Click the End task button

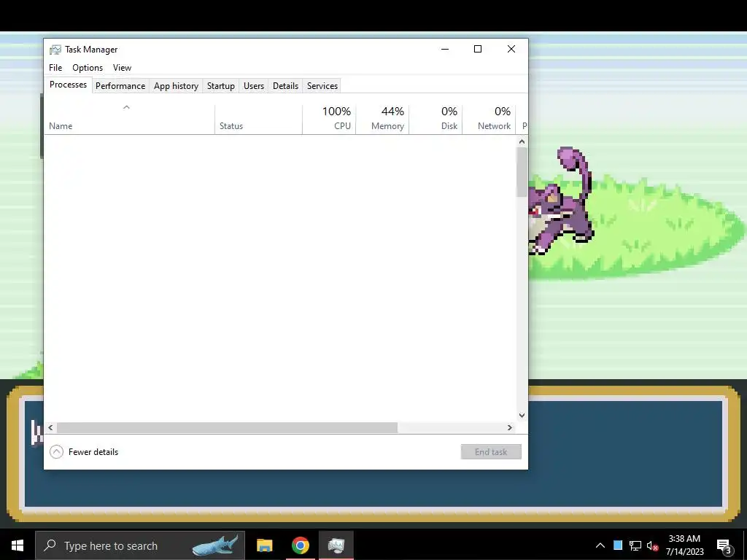click(491, 452)
